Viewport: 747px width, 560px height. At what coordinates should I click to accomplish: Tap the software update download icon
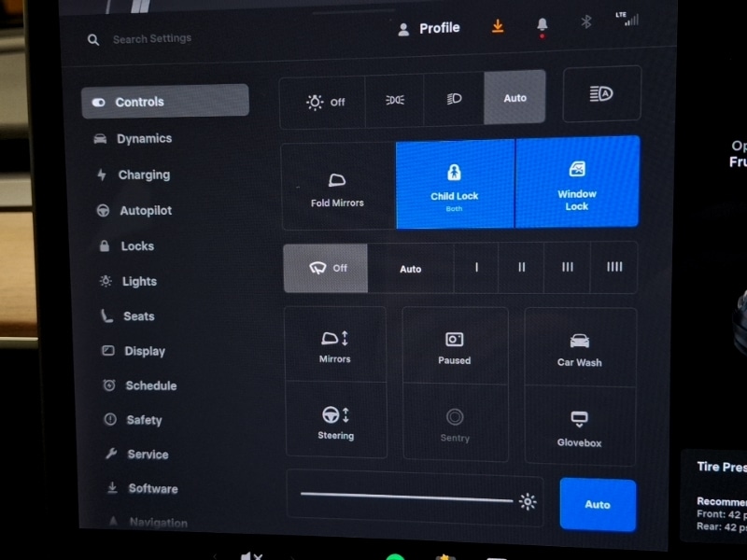pyautogui.click(x=498, y=27)
